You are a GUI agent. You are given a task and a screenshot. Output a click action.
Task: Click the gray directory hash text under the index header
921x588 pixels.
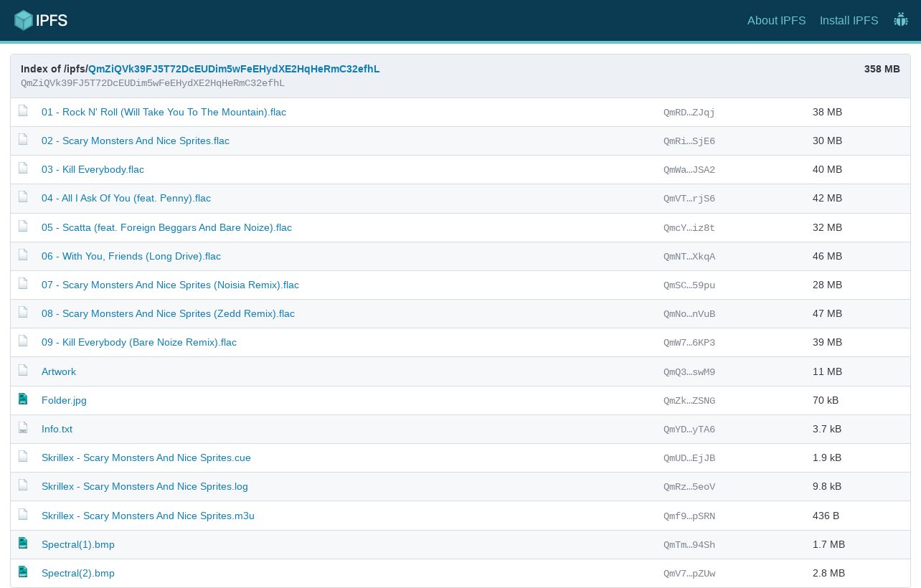(x=153, y=83)
